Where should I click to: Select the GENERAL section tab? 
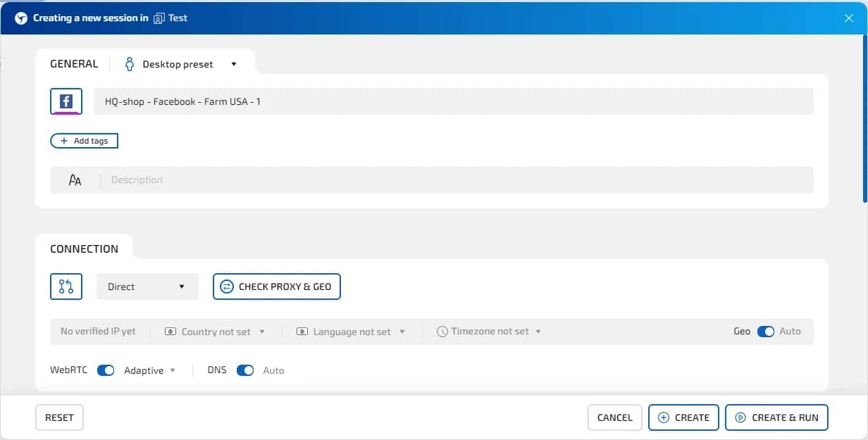pyautogui.click(x=74, y=64)
